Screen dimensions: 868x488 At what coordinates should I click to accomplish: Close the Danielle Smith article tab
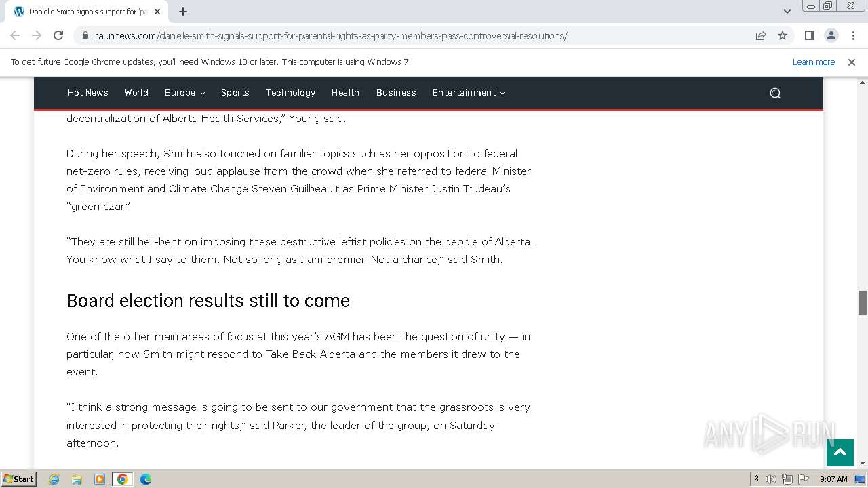pos(157,12)
